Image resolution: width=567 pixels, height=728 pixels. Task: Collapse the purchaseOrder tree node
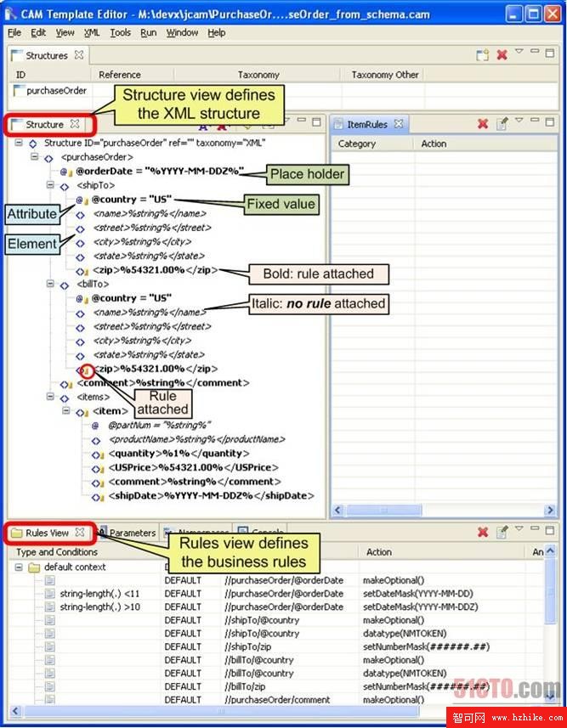coord(36,157)
